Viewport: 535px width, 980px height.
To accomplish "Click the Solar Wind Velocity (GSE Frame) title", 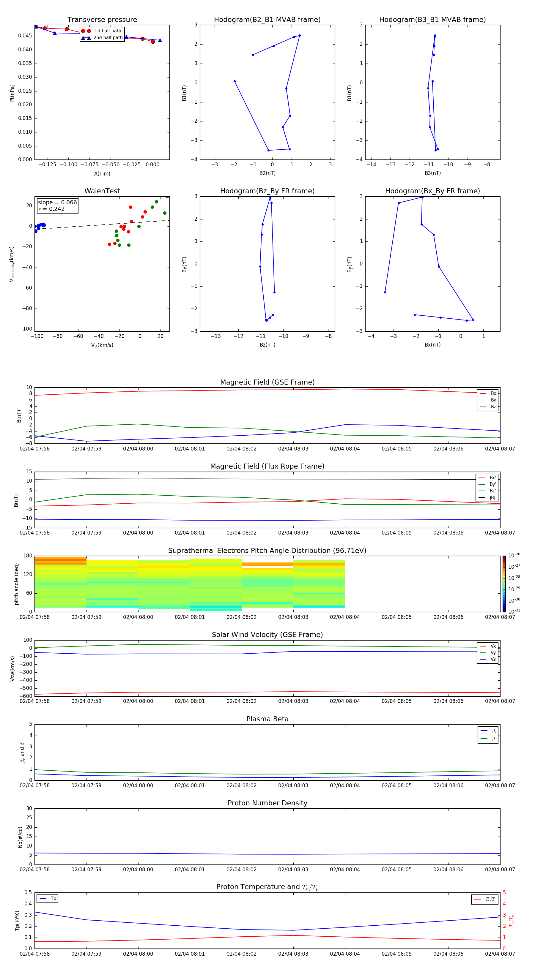I will (x=267, y=635).
